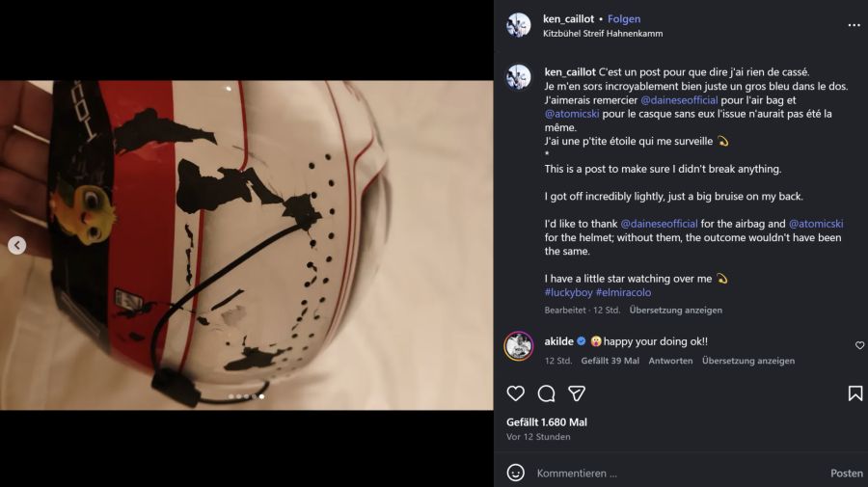The height and width of the screenshot is (487, 868).
Task: Open ken_caillot profile picture in header
Action: click(519, 25)
